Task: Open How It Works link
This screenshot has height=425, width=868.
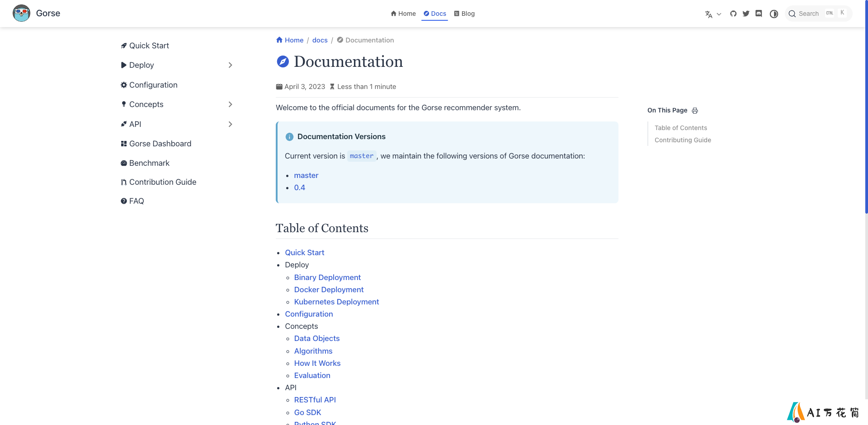Action: pos(317,363)
